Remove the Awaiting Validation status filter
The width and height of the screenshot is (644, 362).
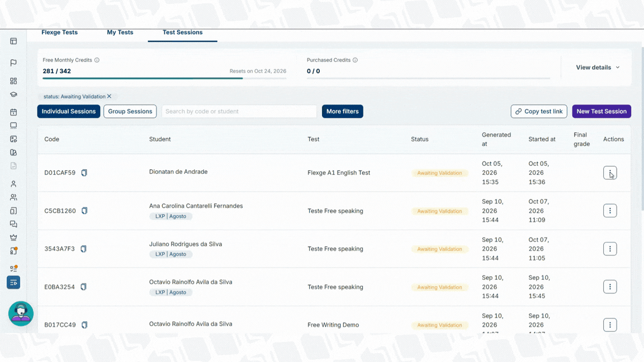pos(109,97)
